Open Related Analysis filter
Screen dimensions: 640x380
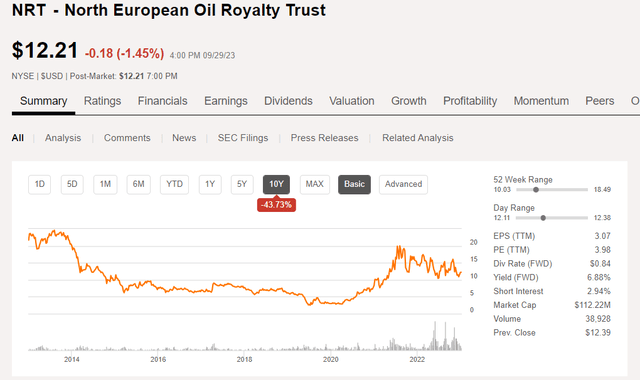tap(418, 138)
